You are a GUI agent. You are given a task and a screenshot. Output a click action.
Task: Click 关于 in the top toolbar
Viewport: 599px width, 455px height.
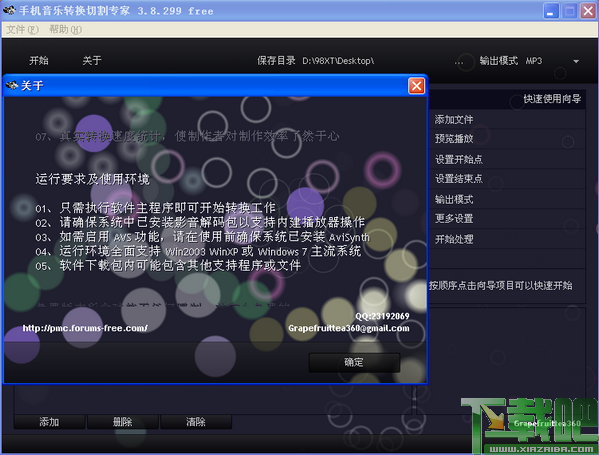click(92, 60)
